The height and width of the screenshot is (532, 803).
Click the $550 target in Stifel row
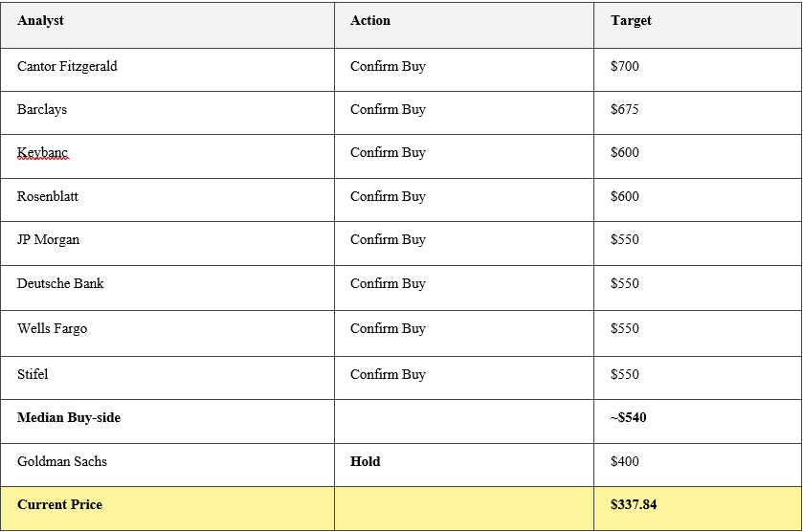[625, 374]
